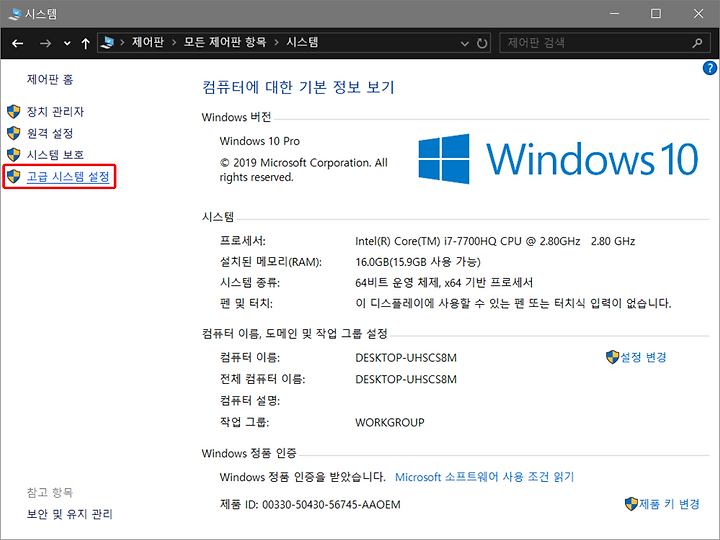Close the 시스템 window

(x=698, y=14)
